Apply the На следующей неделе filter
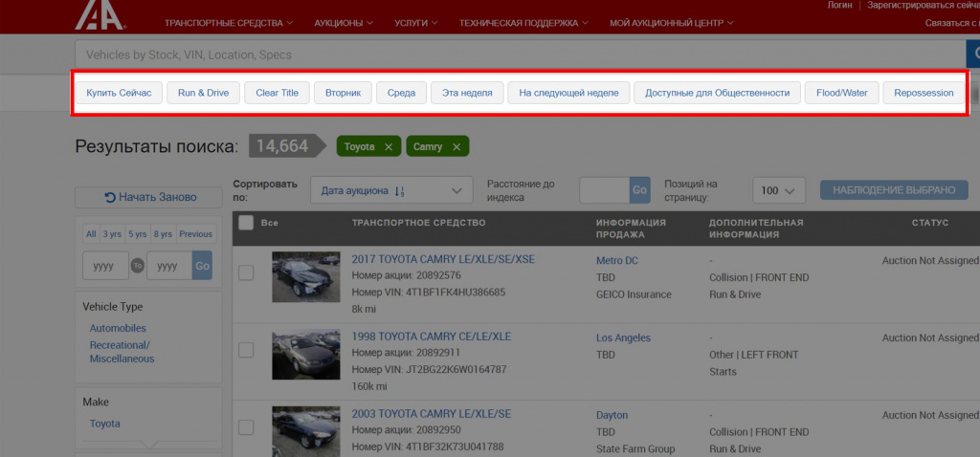The height and width of the screenshot is (457, 980). [568, 93]
